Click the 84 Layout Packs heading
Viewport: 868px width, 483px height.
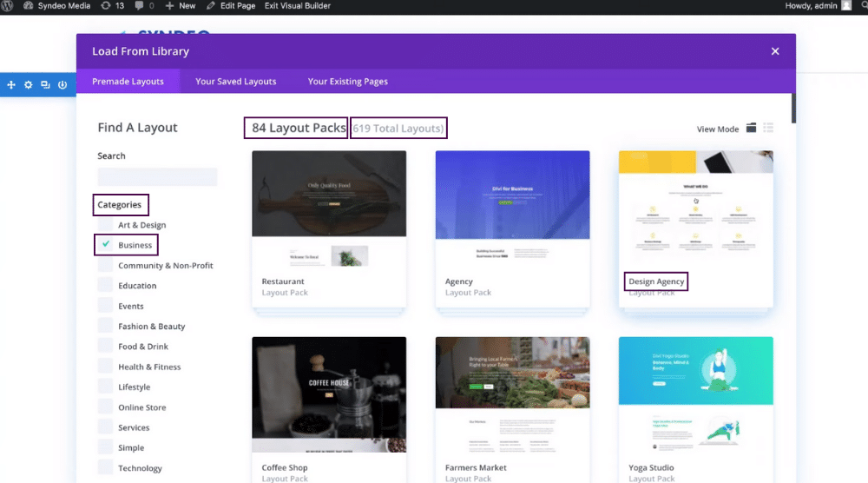[299, 128]
